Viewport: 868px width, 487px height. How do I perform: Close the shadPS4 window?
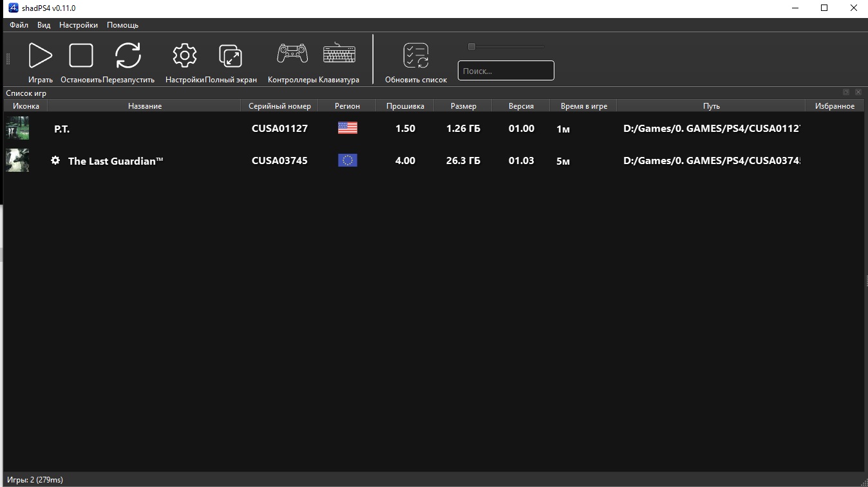[854, 8]
